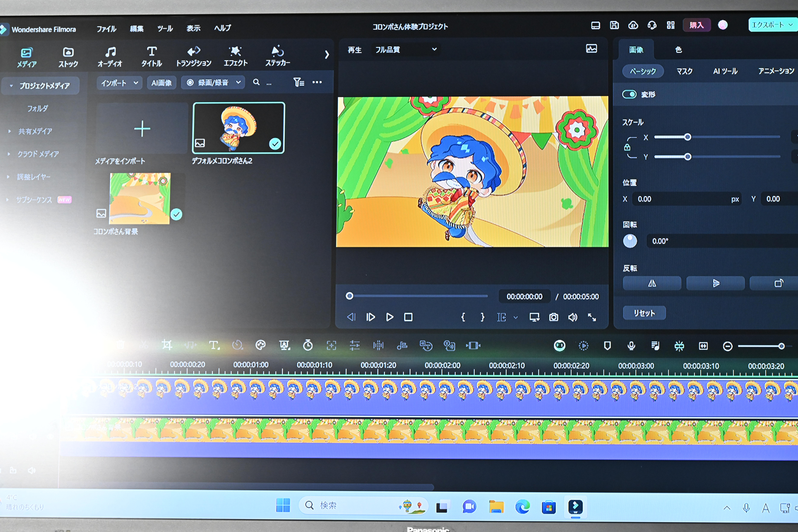Select the コロンボさん背景 media thumbnail

coord(140,199)
